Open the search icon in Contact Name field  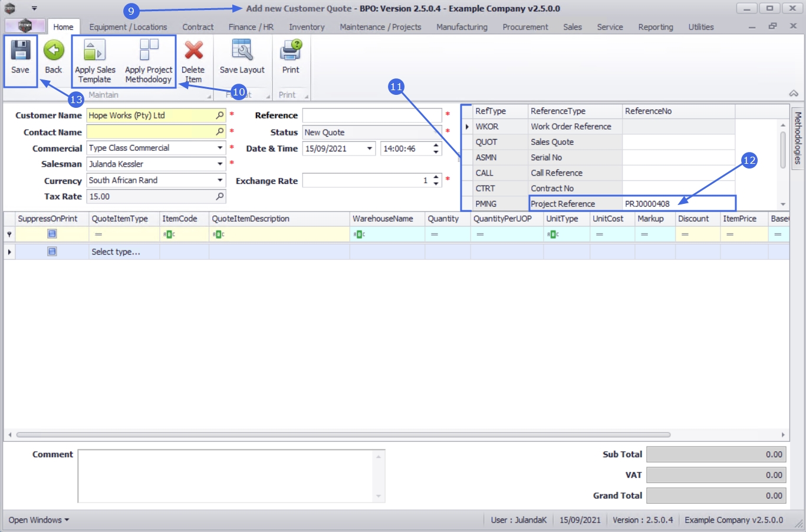[x=220, y=132]
